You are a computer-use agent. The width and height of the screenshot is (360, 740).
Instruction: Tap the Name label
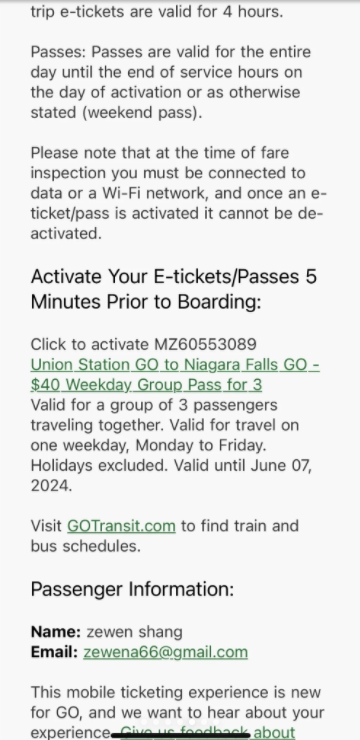coord(56,631)
